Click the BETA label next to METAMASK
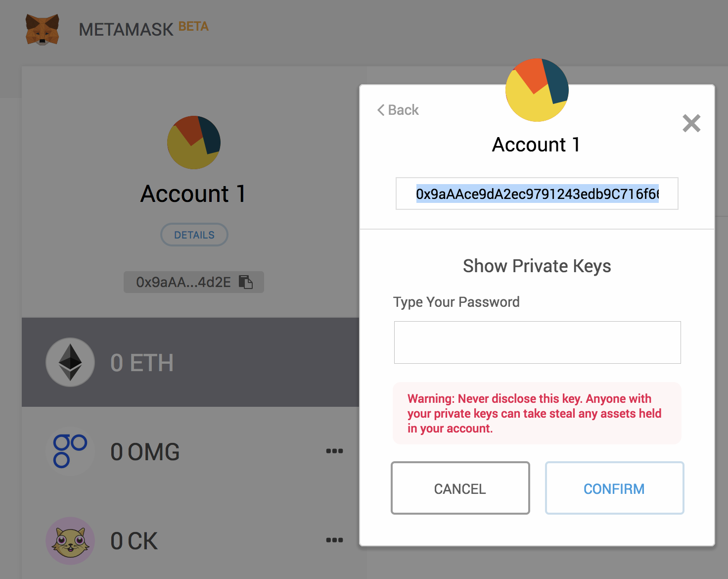The image size is (728, 579). pyautogui.click(x=193, y=26)
